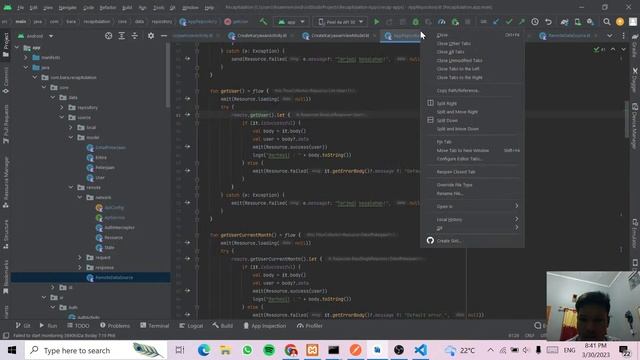Viewport: 640px width, 360px height.
Task: Open the Commit side tab
Action: pyautogui.click(x=6, y=80)
